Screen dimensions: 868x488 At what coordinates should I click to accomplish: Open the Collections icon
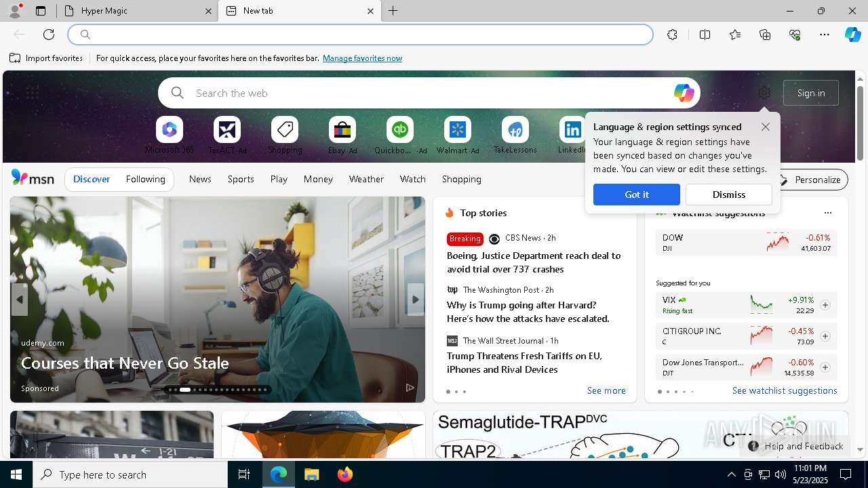click(x=765, y=35)
